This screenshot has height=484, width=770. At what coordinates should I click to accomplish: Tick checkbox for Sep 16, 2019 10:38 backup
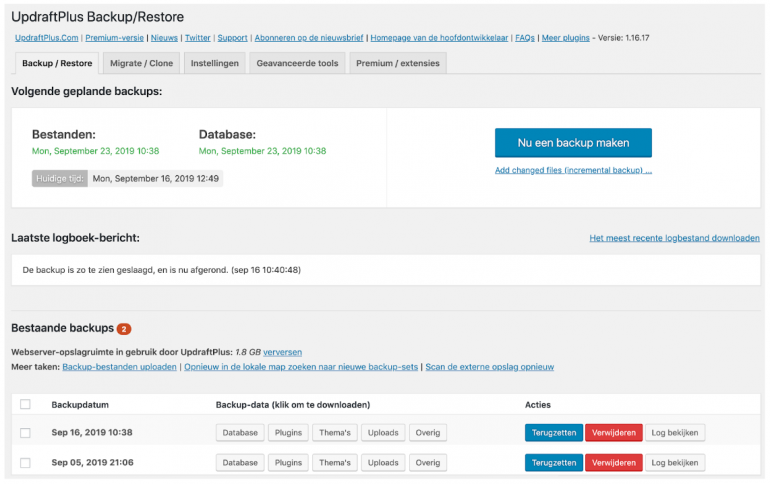25,432
